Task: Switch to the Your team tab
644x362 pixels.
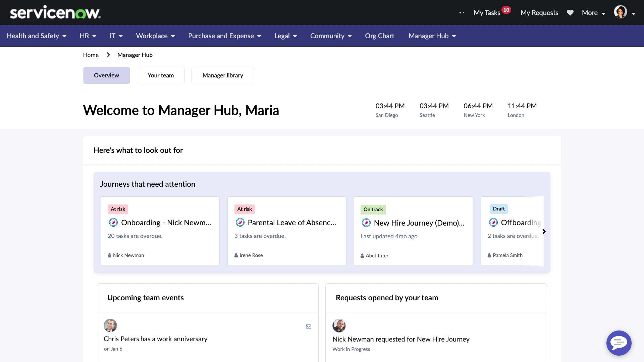Action: coord(160,75)
